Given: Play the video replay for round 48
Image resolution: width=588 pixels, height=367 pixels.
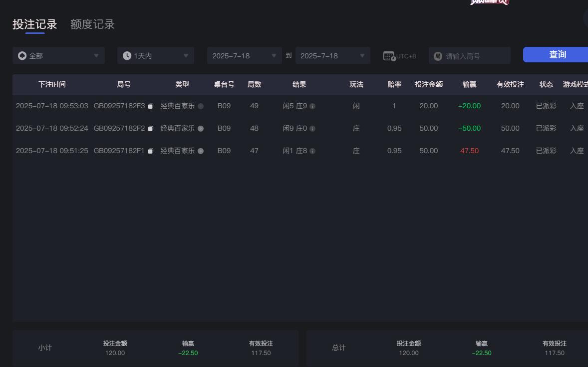Looking at the screenshot, I should pyautogui.click(x=201, y=128).
